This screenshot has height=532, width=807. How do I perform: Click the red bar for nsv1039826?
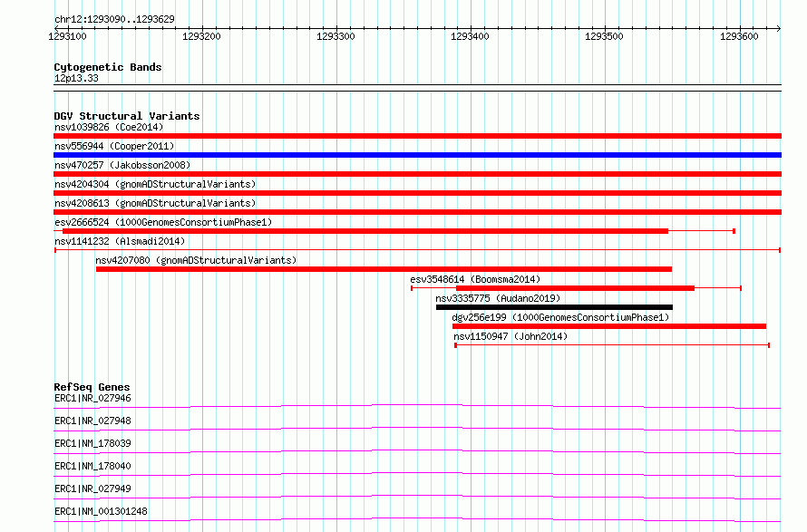[x=417, y=136]
